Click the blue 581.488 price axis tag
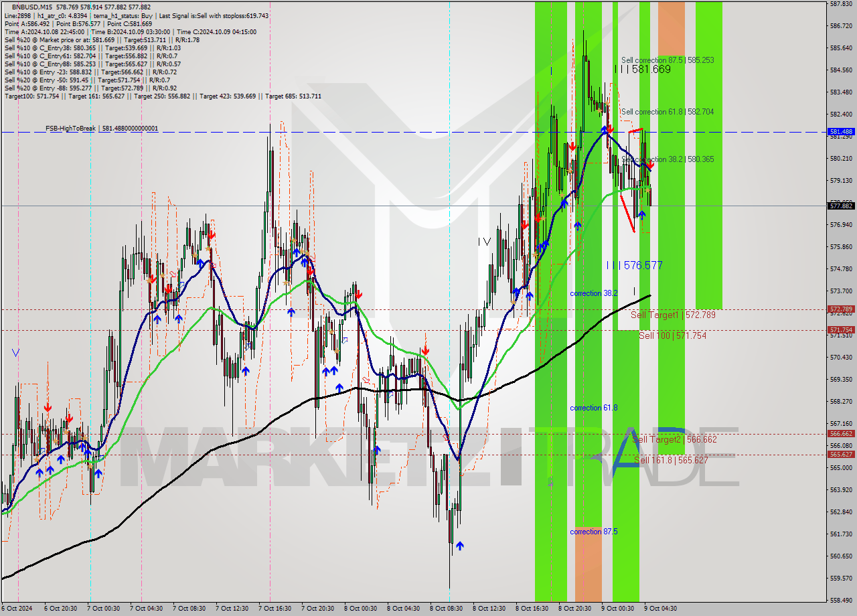Viewport: 857px width, 616px height. (x=841, y=132)
